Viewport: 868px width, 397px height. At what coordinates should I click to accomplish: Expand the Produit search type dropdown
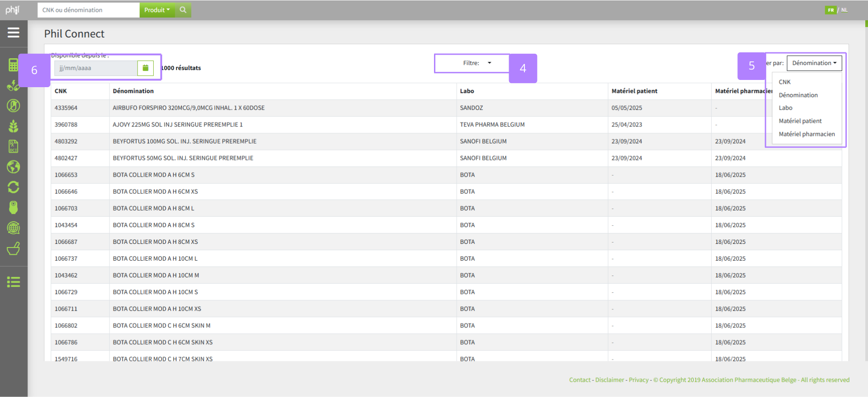pos(157,10)
